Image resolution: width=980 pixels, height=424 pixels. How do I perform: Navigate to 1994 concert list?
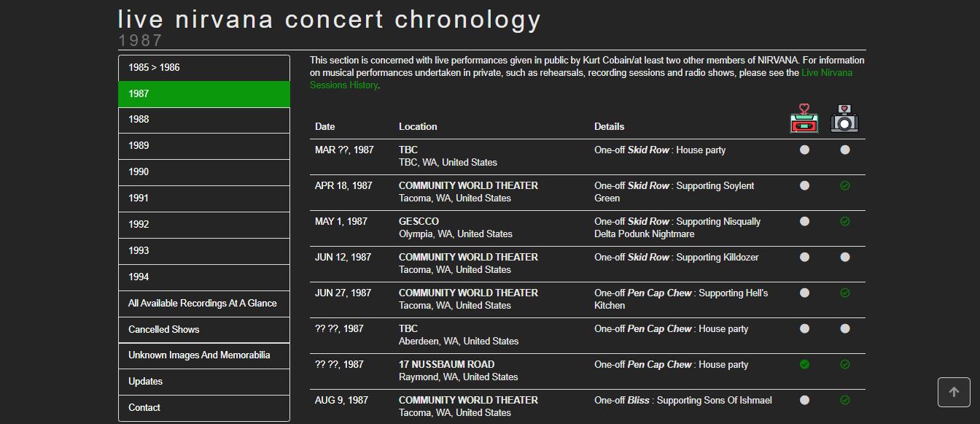click(204, 277)
